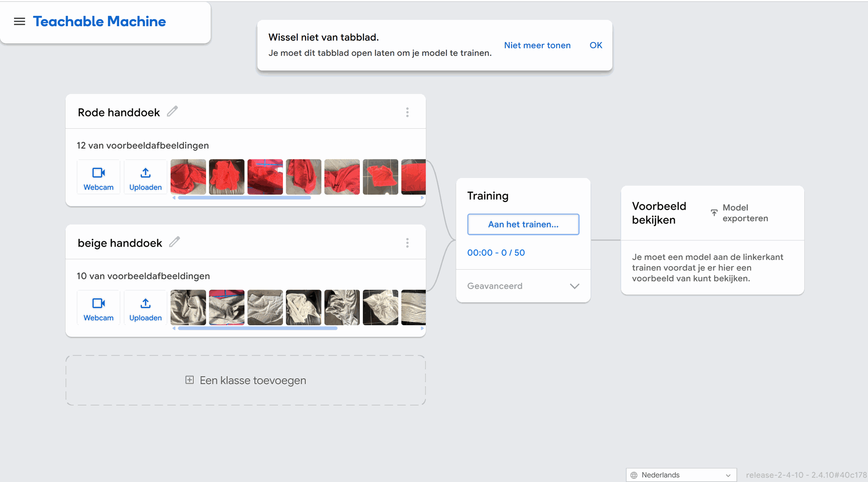Screen dimensions: 868x482
Task: Open the Nederlands language dropdown
Action: point(681,475)
